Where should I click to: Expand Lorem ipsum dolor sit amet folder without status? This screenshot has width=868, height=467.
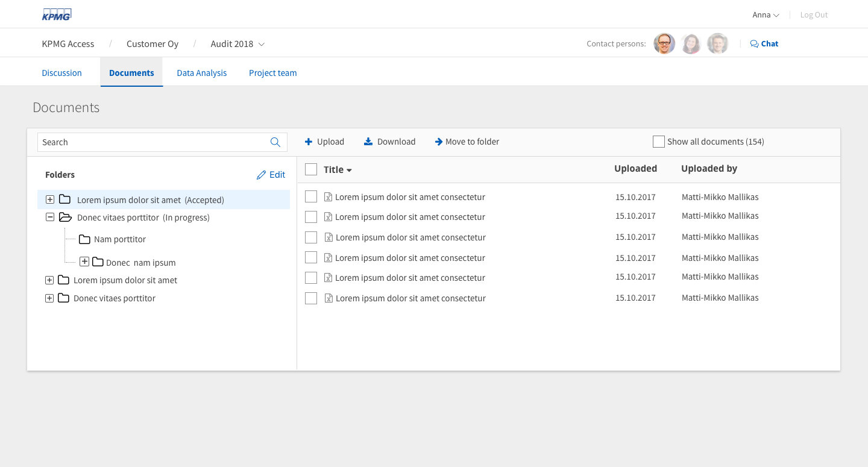(49, 280)
